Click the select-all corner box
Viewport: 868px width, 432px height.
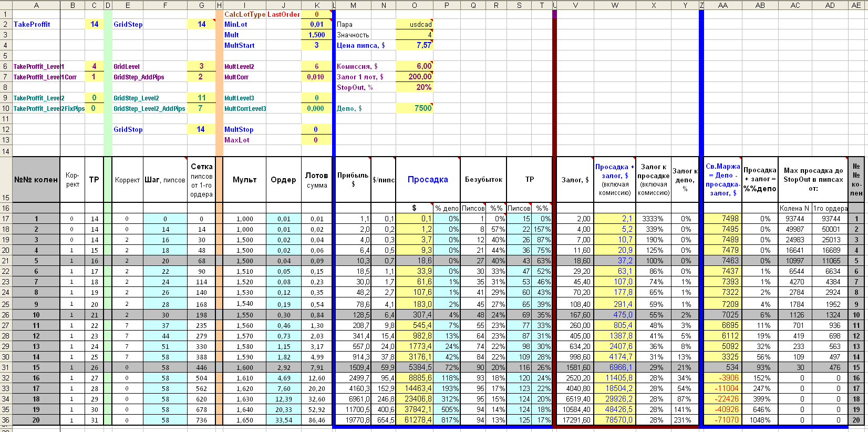(6, 5)
